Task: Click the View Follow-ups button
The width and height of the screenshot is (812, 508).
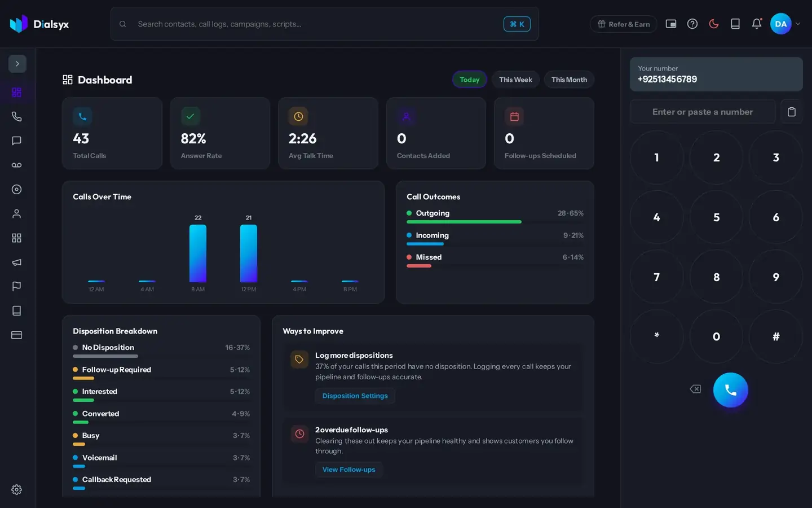Action: click(x=349, y=470)
